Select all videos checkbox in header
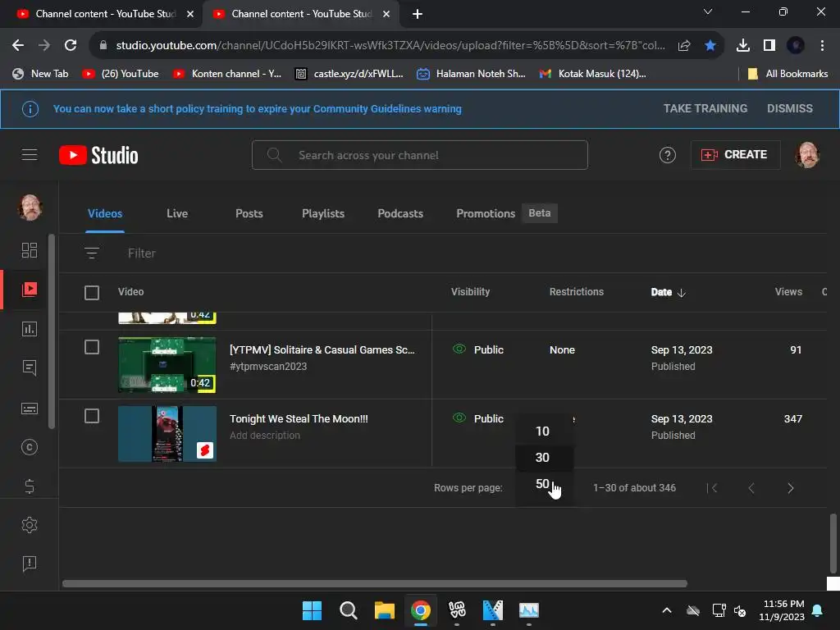This screenshot has height=630, width=840. point(92,293)
